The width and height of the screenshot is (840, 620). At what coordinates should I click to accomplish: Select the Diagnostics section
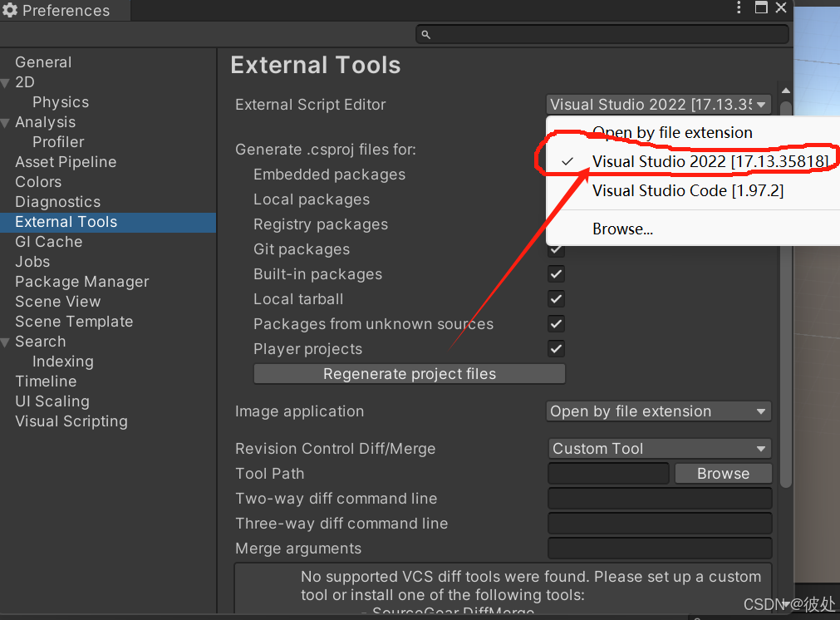click(x=58, y=202)
